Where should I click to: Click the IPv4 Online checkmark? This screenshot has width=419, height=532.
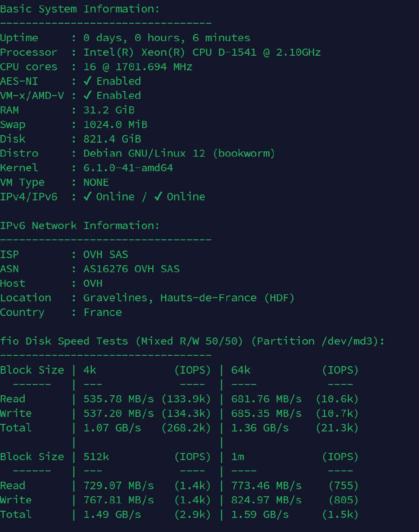tap(87, 197)
